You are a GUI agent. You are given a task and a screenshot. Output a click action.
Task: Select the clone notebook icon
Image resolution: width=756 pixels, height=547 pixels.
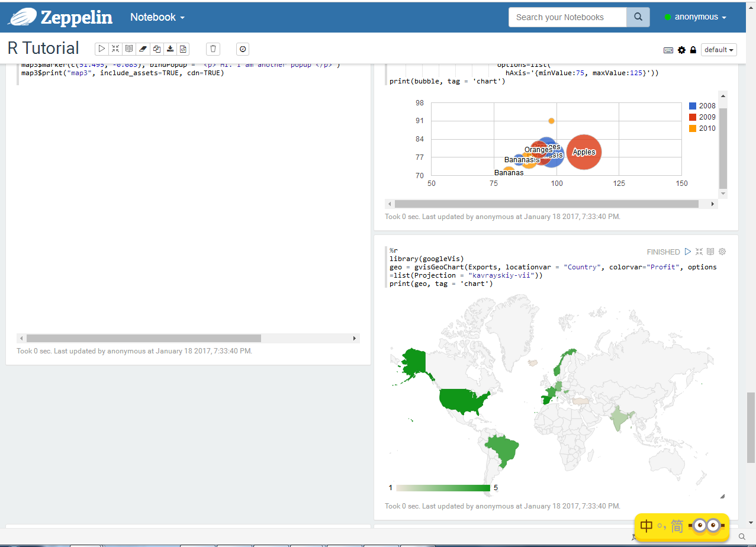point(156,49)
